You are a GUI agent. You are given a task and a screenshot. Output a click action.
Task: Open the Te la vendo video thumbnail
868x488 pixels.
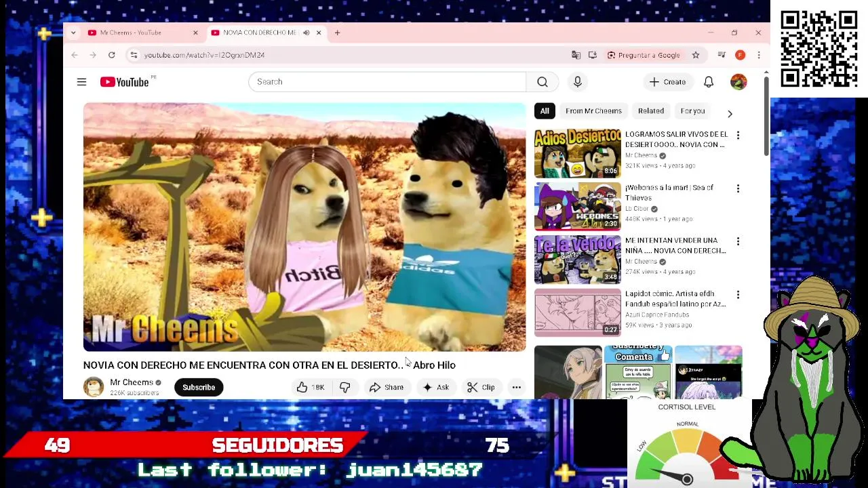point(577,260)
